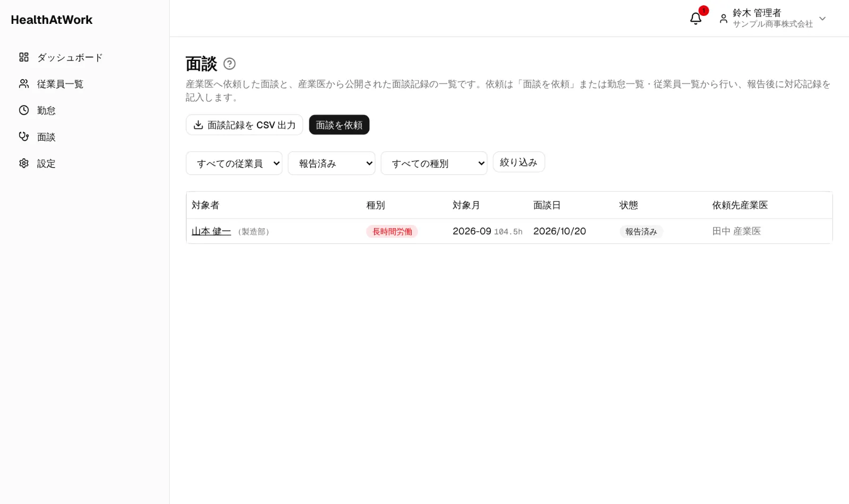Image resolution: width=849 pixels, height=504 pixels.
Task: Open the notifications bell icon
Action: tap(696, 19)
